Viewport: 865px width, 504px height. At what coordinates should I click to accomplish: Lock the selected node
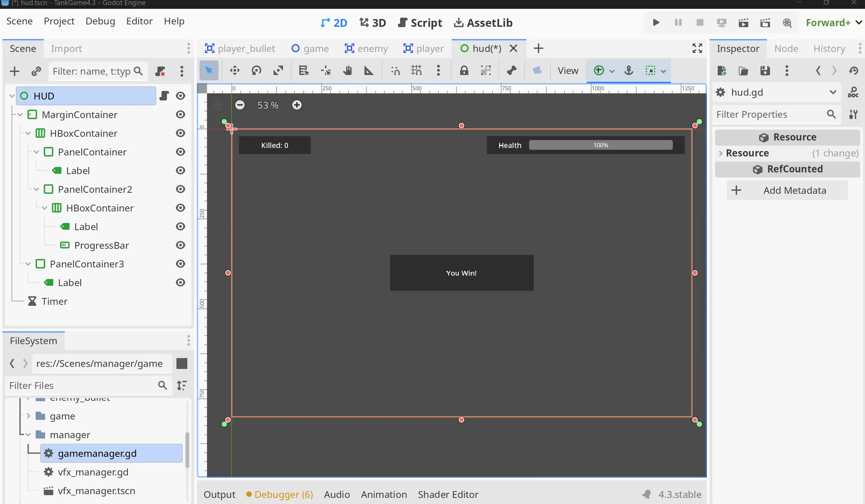pyautogui.click(x=464, y=70)
